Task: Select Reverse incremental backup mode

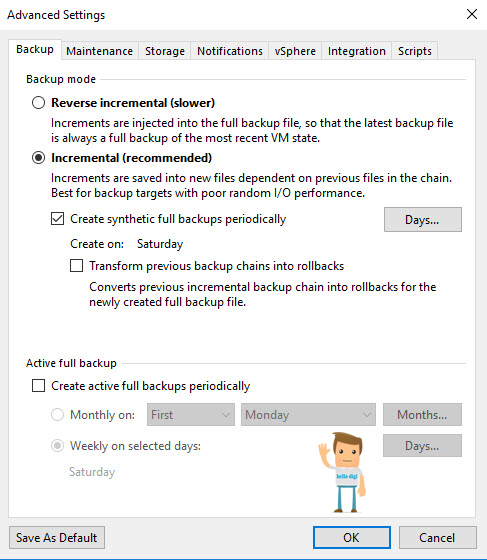Action: pos(39,103)
